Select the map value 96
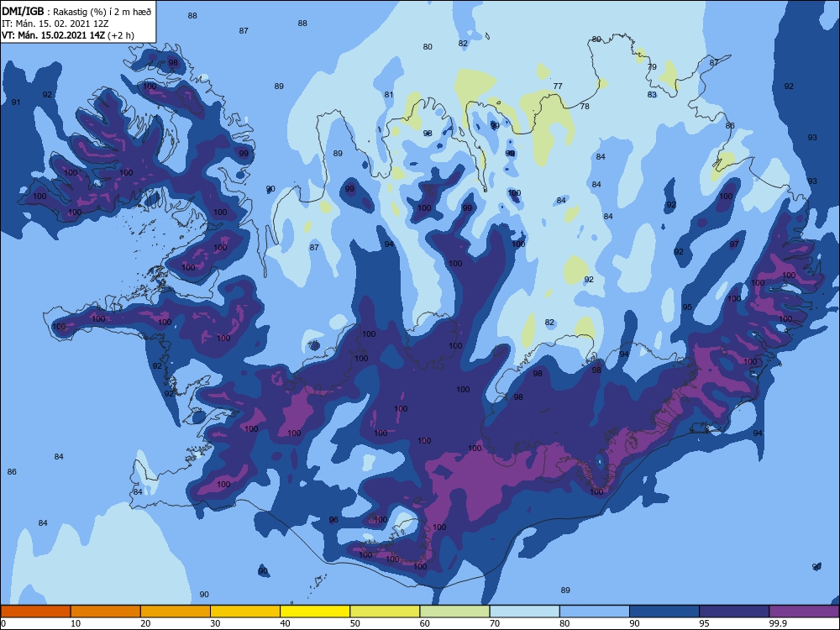Screen dimensions: 840x630 333,520
